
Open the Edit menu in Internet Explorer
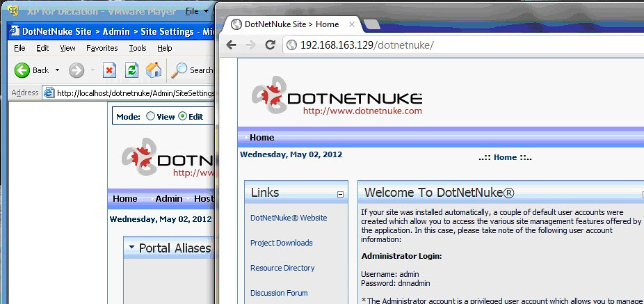(42, 48)
